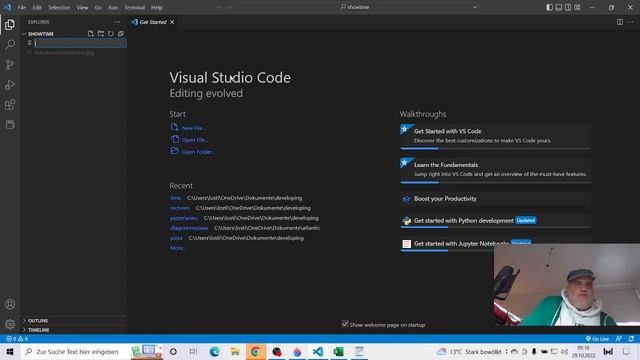Open recent folder 'rechnen'
Viewport: 640px width, 360px height.
(x=180, y=208)
